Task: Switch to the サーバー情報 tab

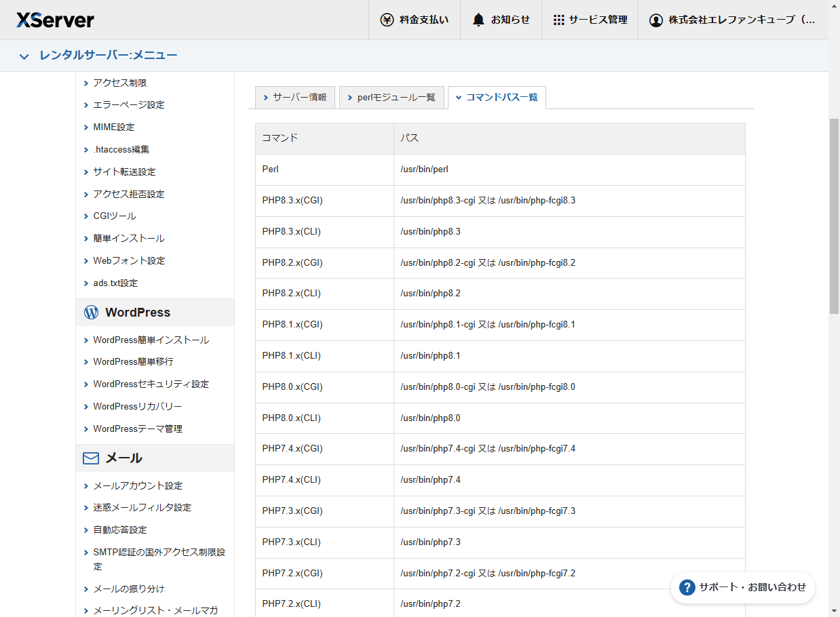Action: point(294,97)
